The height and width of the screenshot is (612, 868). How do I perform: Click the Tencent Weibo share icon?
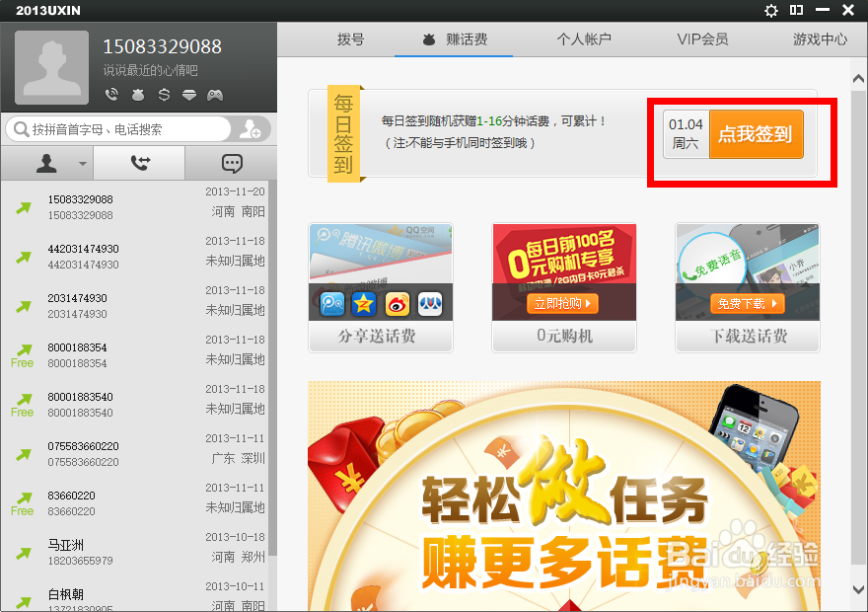point(332,303)
